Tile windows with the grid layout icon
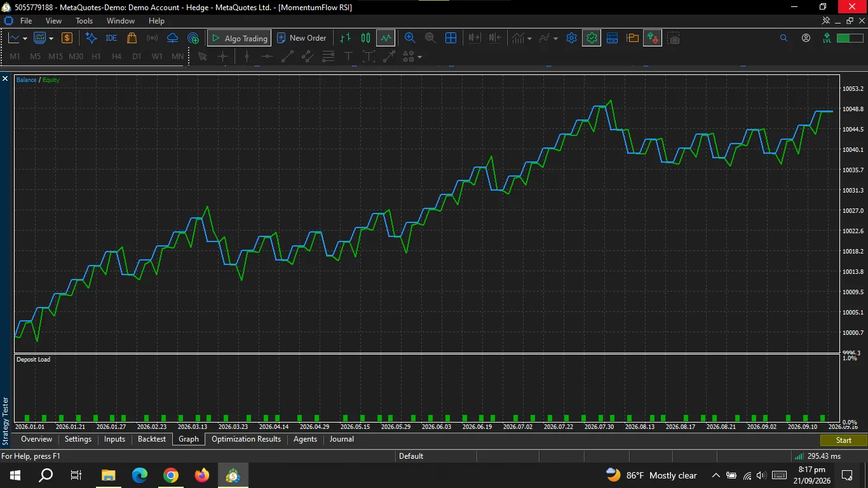The image size is (868, 488). point(451,38)
